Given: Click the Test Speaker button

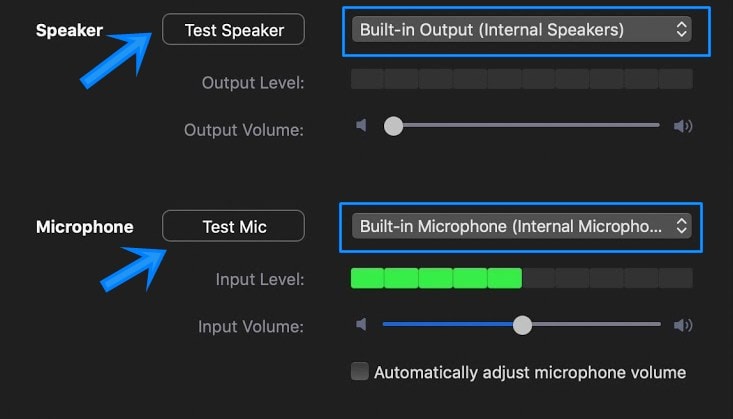Looking at the screenshot, I should (x=233, y=29).
